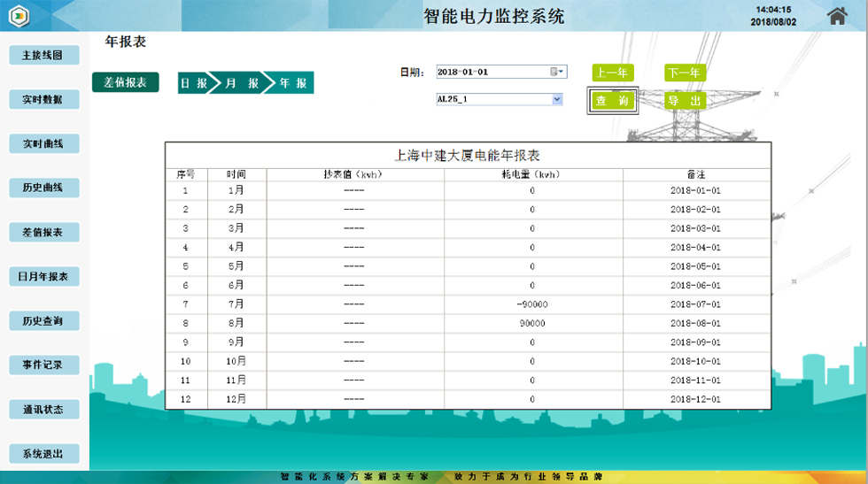
Task: Go to next year with 下一年
Action: pyautogui.click(x=685, y=73)
